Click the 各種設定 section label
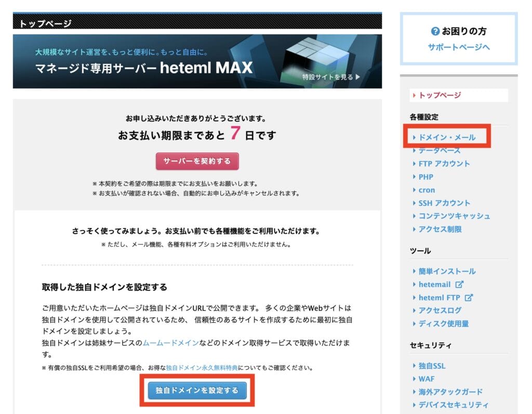 424,117
